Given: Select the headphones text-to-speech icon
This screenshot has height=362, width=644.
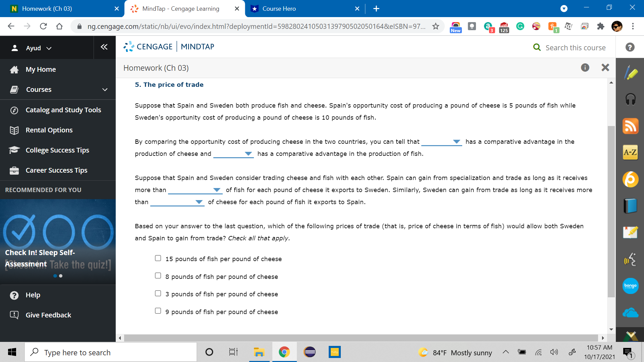Looking at the screenshot, I should coord(630,99).
